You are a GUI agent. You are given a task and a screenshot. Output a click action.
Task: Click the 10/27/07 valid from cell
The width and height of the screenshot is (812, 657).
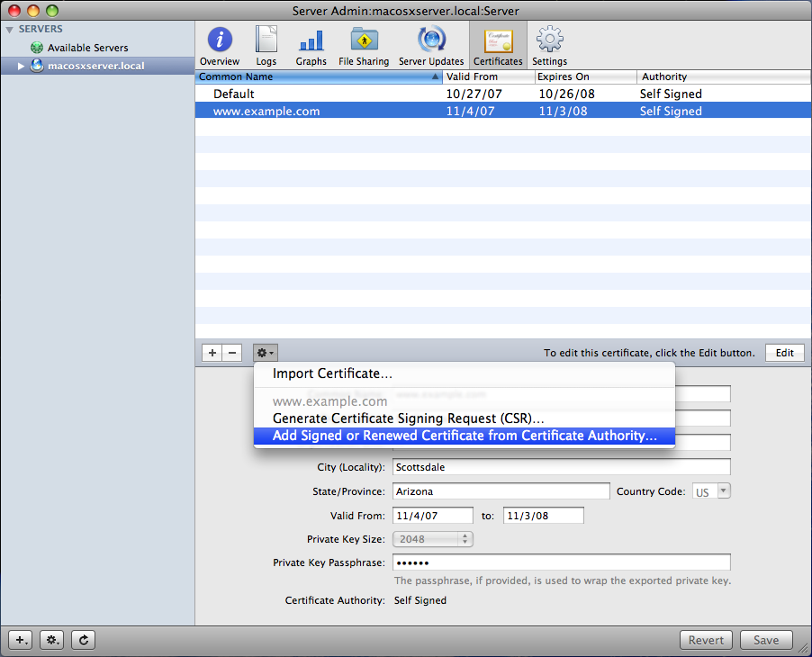tap(474, 94)
